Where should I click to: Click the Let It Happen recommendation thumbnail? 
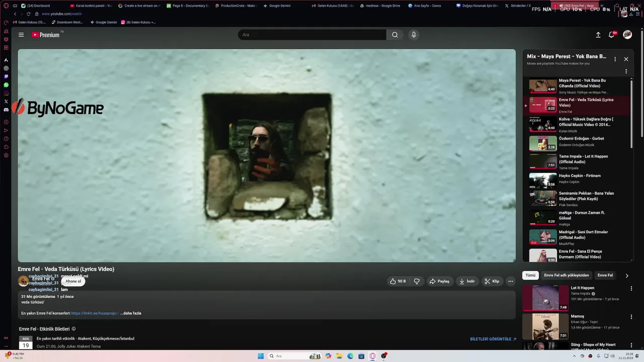click(545, 298)
